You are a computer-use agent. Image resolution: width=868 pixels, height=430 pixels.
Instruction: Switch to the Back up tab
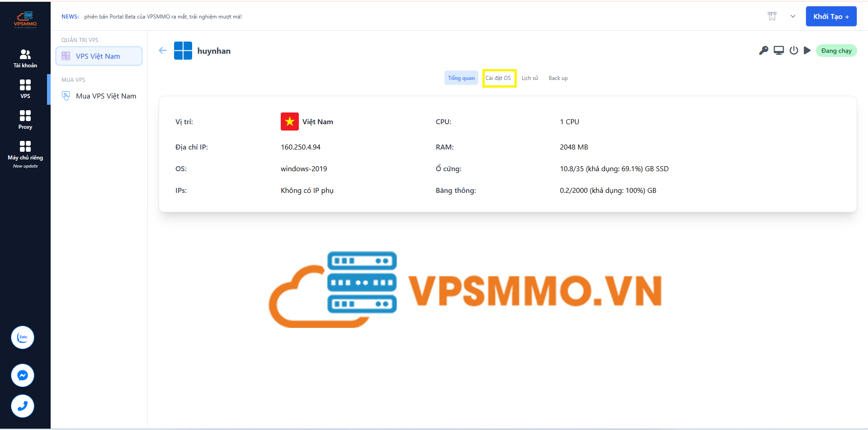(x=558, y=78)
